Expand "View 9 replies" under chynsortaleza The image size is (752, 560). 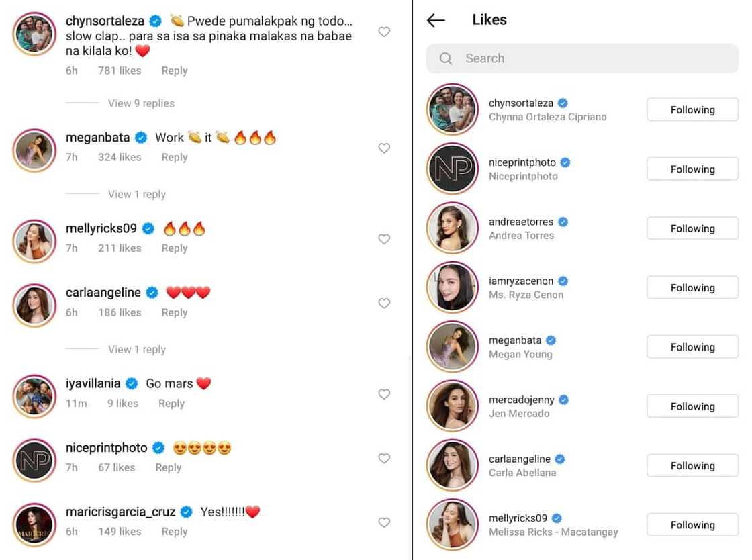[141, 103]
